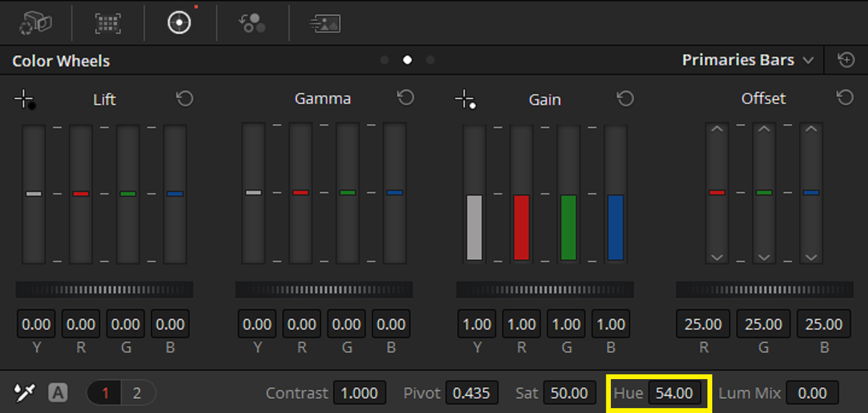Viewport: 868px width, 413px height.
Task: Select the Gamma G value field
Action: [347, 324]
